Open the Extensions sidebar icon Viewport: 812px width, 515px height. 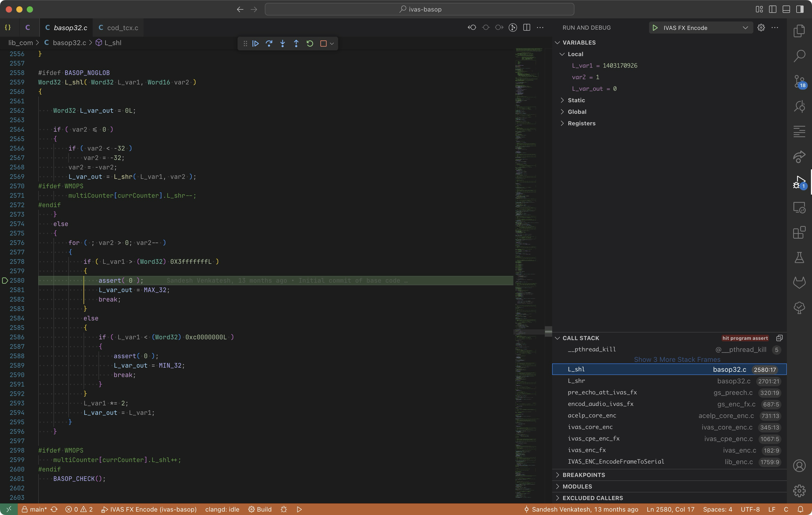799,233
